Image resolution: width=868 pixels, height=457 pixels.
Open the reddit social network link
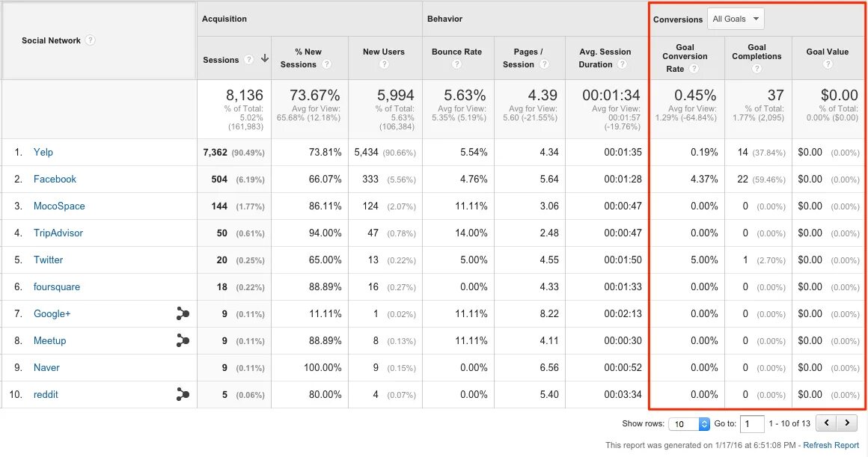click(46, 394)
